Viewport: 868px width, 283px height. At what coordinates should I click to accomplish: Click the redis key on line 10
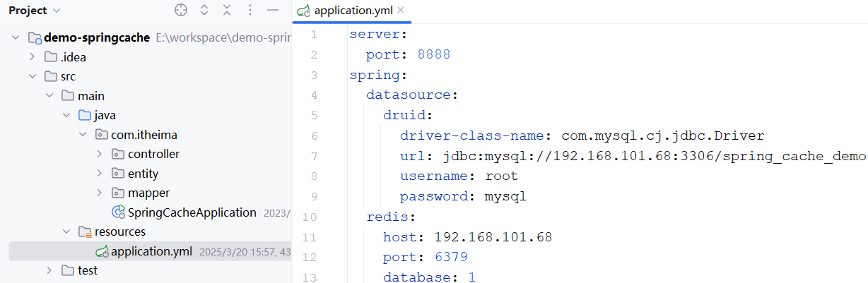click(387, 217)
